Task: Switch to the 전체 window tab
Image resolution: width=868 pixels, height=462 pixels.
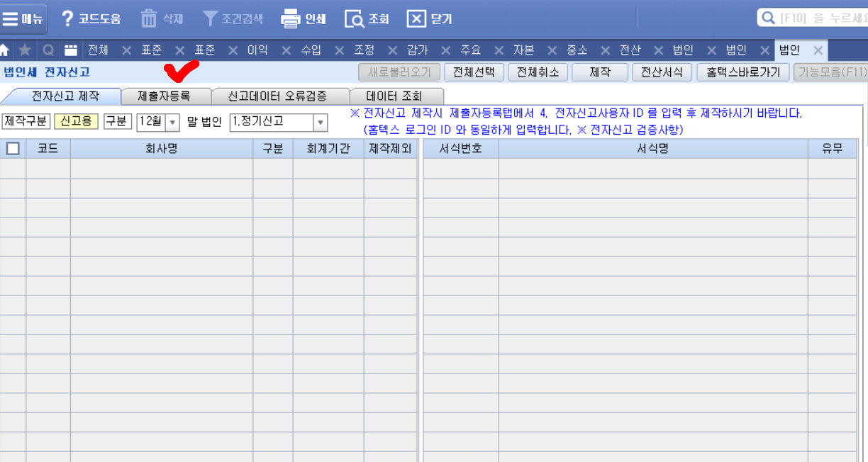Action: [x=98, y=50]
